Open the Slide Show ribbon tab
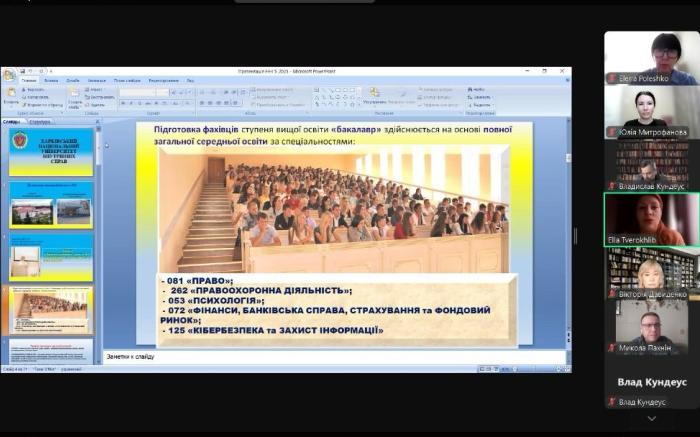Viewport: 700px width, 437px height. (x=127, y=80)
